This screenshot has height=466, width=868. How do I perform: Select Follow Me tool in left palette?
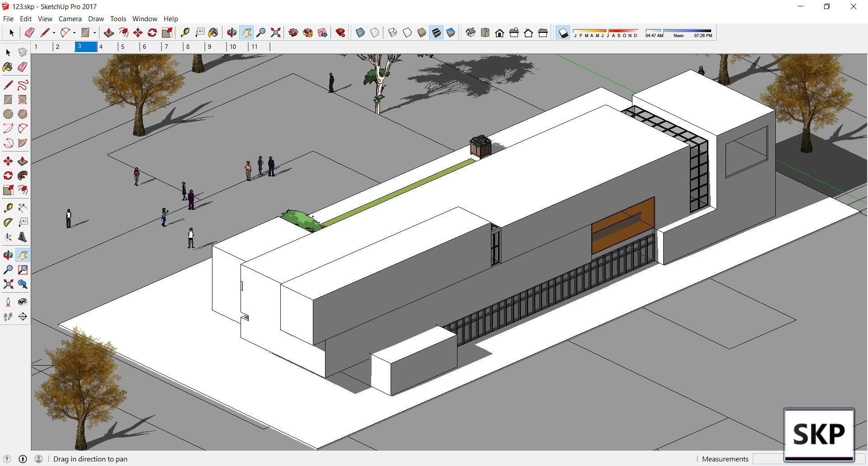pos(23,176)
